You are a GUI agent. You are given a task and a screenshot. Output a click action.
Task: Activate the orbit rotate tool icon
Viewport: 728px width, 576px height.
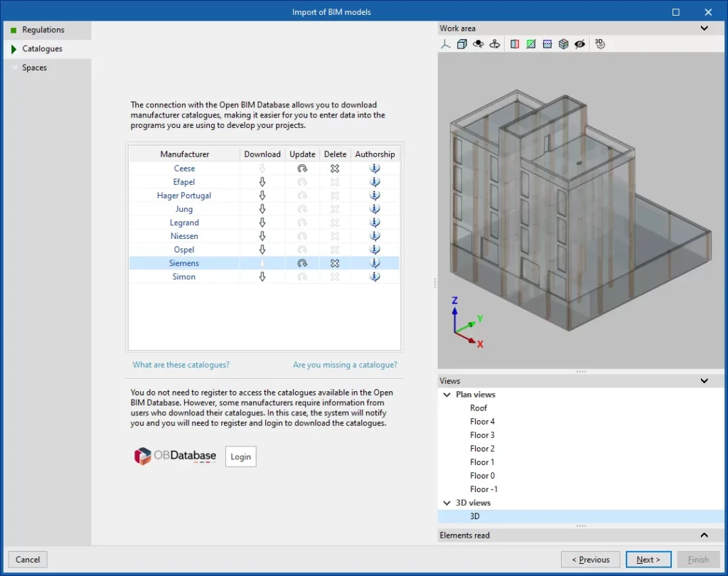click(x=478, y=44)
